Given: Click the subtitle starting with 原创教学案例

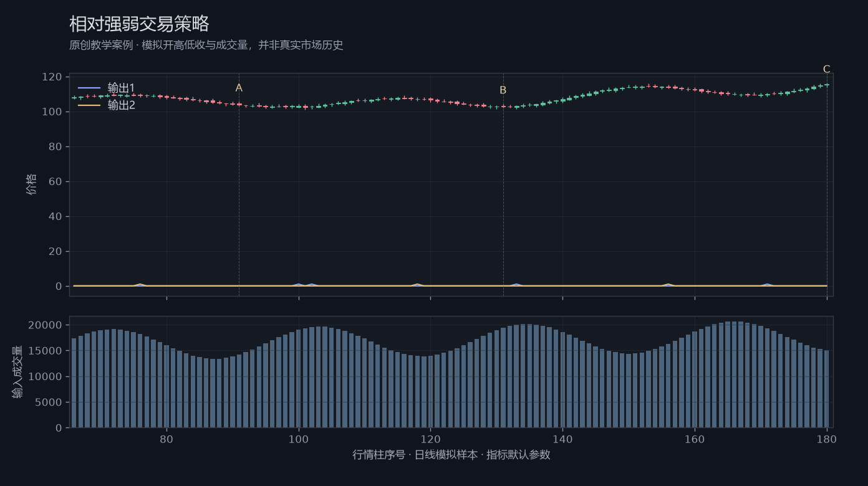Looking at the screenshot, I should click(206, 45).
